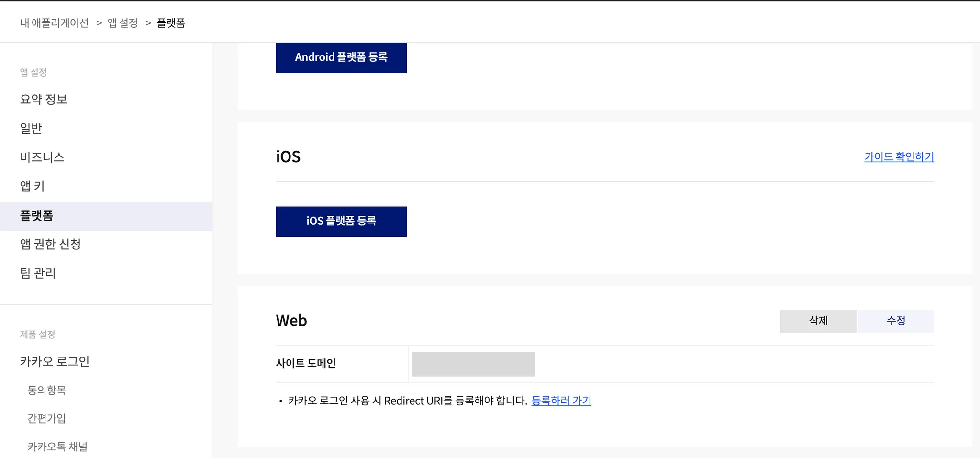Click the 수정 button in Web section

tap(895, 321)
